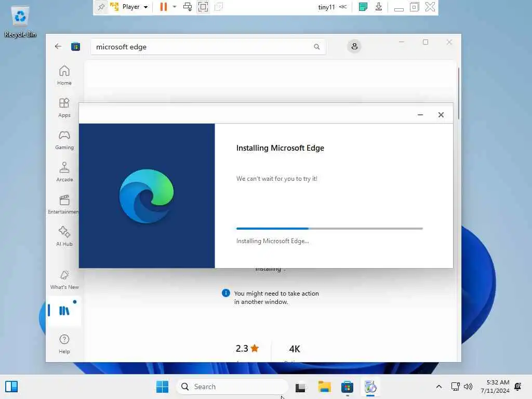Open the Apps section in Store sidebar
The height and width of the screenshot is (399, 532).
tap(64, 108)
